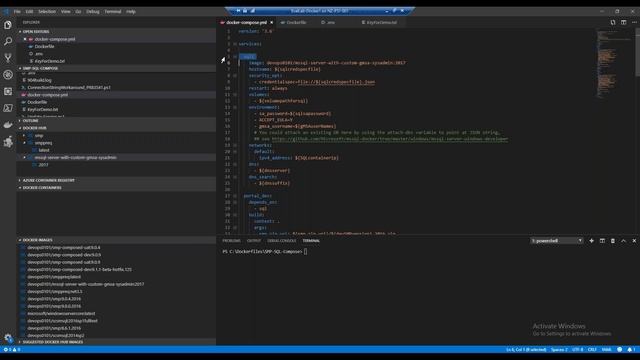Open the terminal shell selector dropdown (powershell)
The width and height of the screenshot is (640, 360).
click(556, 241)
